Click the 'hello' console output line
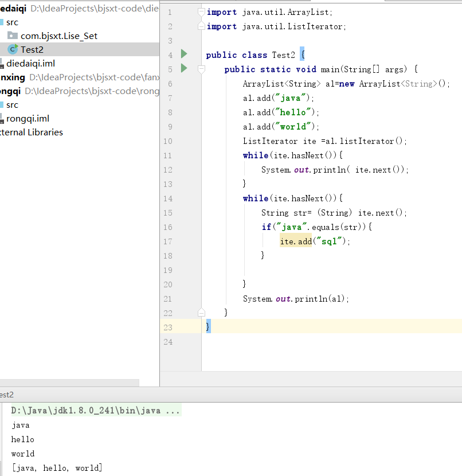Viewport: 462px width, 476px height. coord(23,439)
